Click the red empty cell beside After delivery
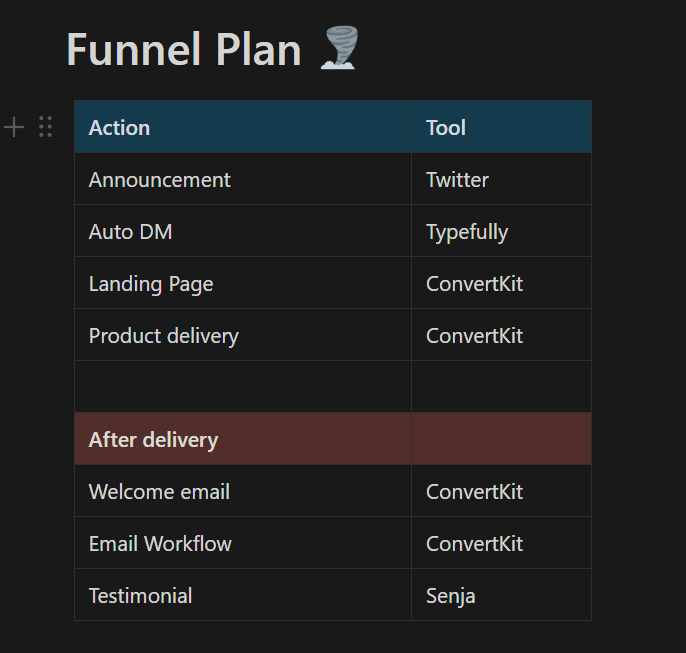 (501, 439)
